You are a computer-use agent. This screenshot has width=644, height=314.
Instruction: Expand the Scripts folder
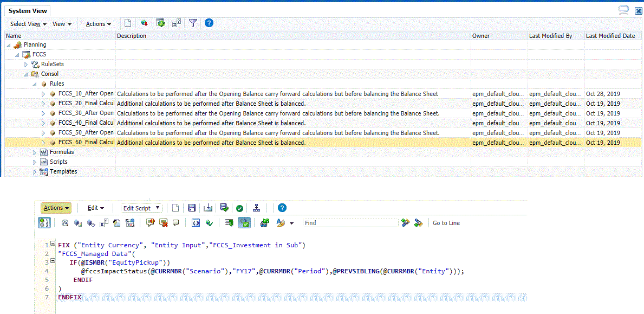pos(35,162)
